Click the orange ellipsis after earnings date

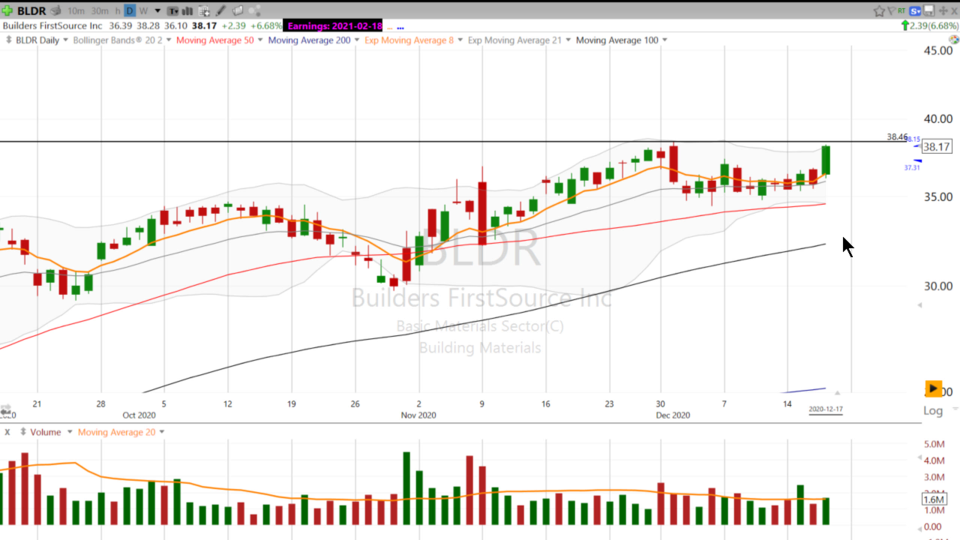(390, 27)
